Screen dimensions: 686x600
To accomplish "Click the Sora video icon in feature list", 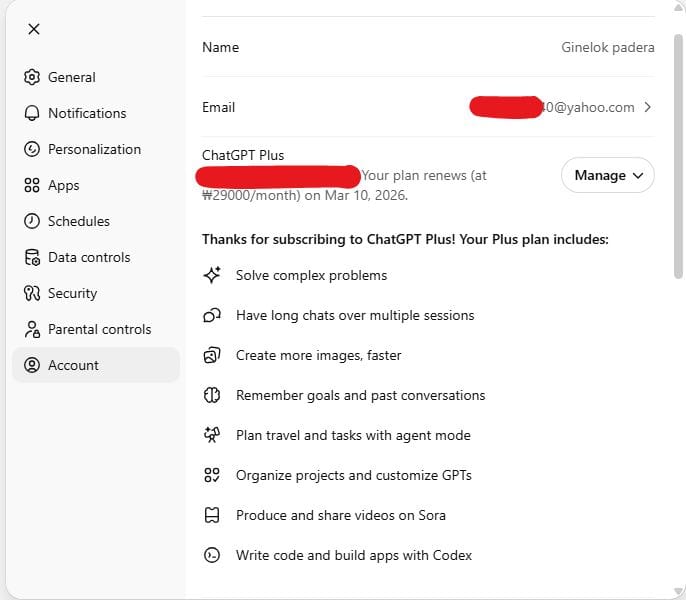I will pyautogui.click(x=211, y=515).
